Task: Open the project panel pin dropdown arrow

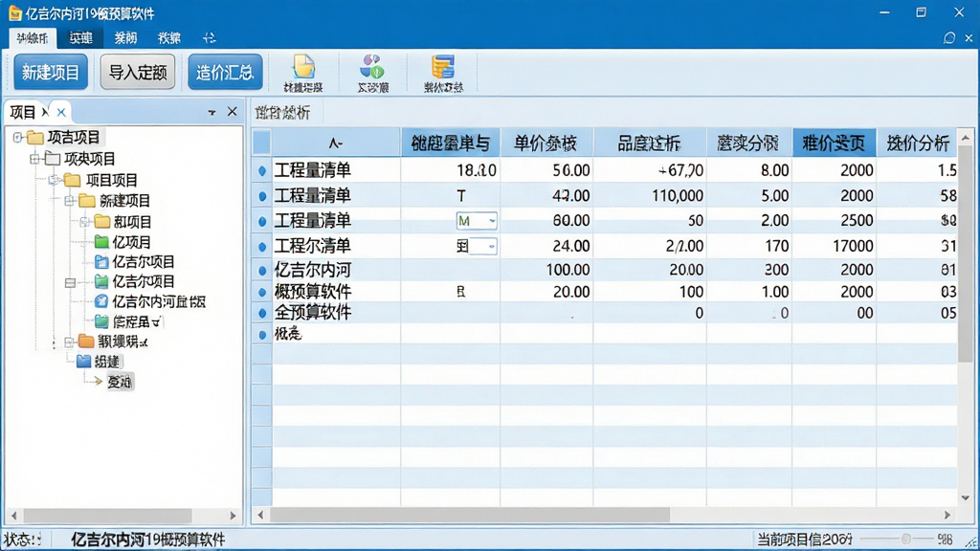Action: [212, 113]
